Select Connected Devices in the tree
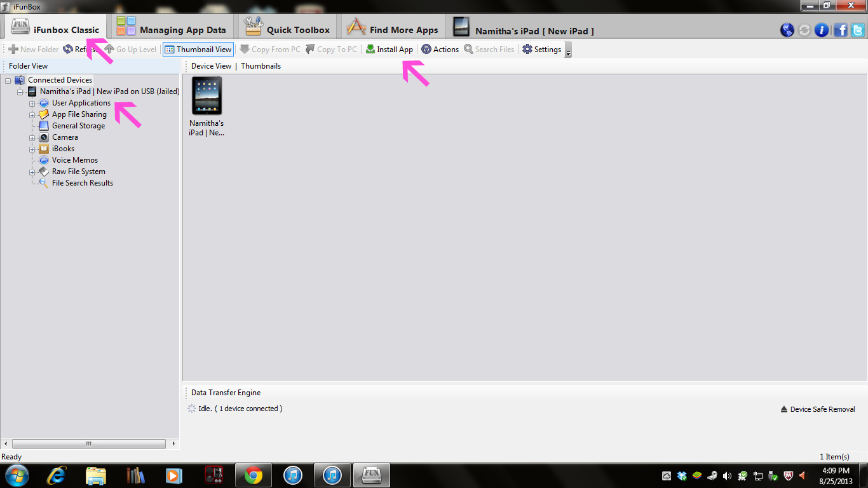868x488 pixels. pos(60,80)
